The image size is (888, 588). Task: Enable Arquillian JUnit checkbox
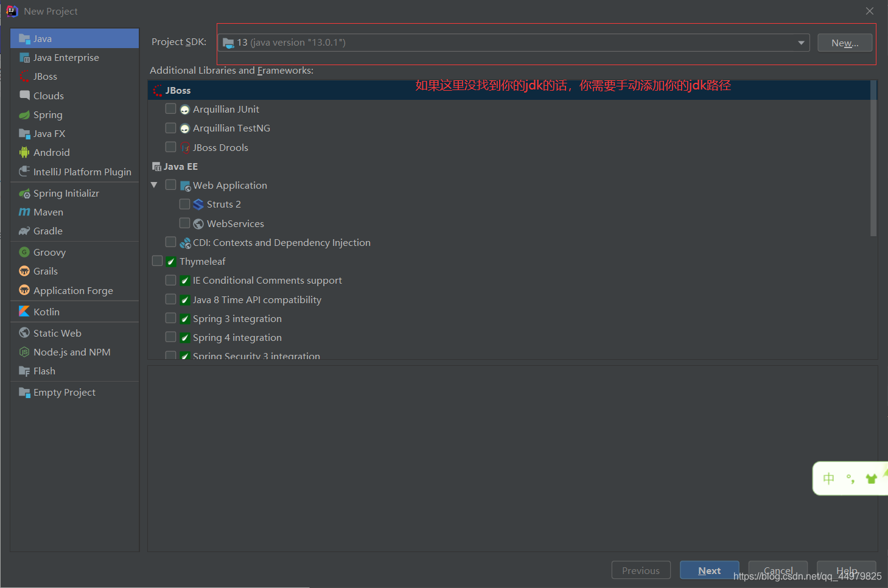coord(171,109)
